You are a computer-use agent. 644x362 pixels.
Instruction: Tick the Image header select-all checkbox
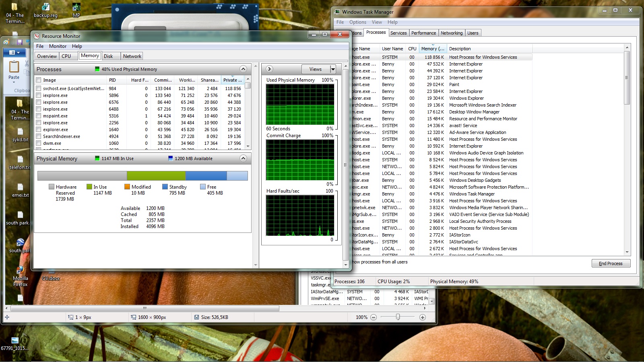[x=39, y=80]
